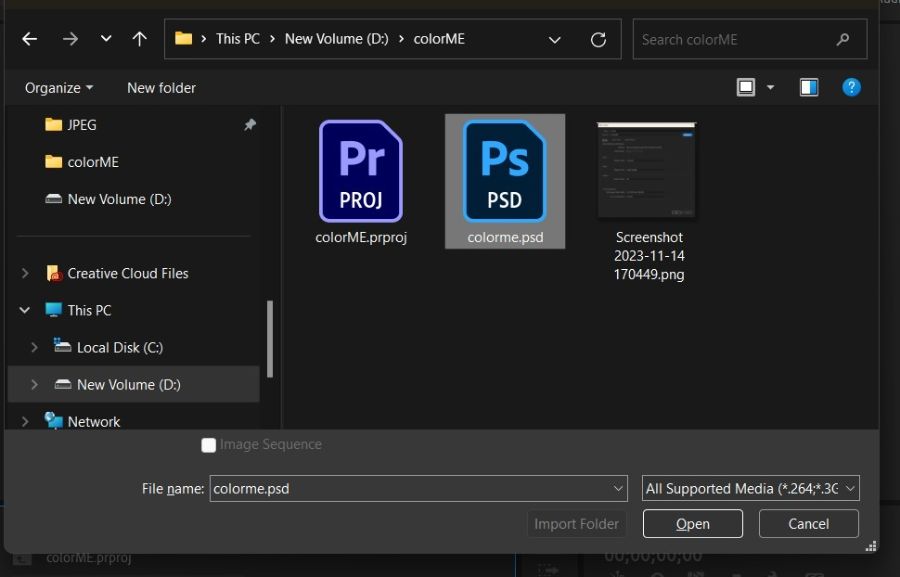The height and width of the screenshot is (577, 900).
Task: Click the folder icon in address bar
Action: coord(183,39)
